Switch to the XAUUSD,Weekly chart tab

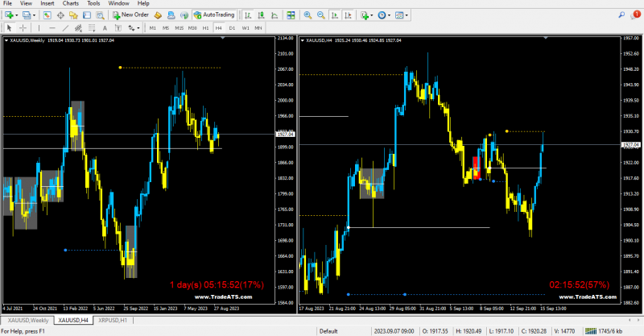click(28, 320)
